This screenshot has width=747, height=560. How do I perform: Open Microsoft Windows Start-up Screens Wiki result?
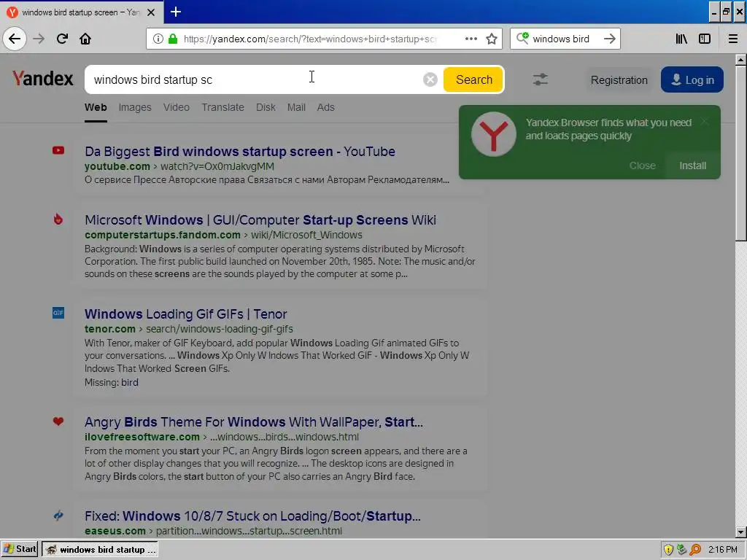click(260, 220)
